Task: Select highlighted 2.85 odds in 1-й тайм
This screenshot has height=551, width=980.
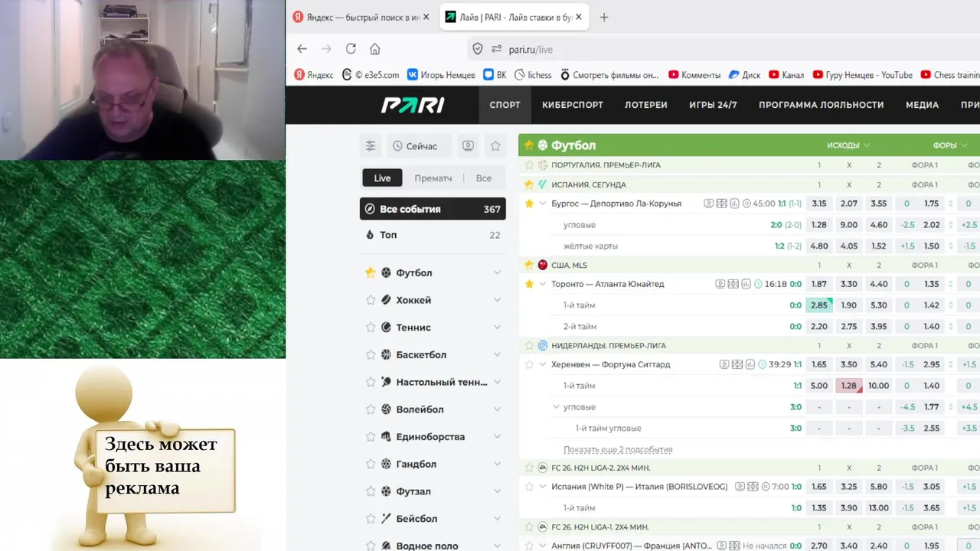Action: pyautogui.click(x=819, y=305)
